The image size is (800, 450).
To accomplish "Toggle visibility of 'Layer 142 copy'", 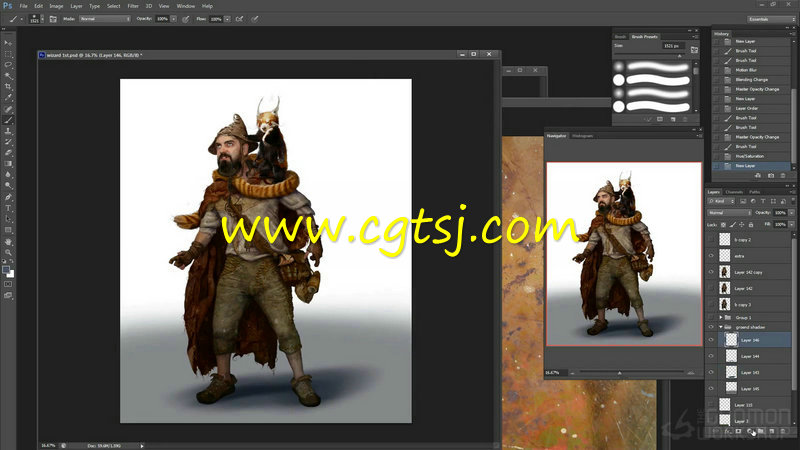I will (x=711, y=272).
